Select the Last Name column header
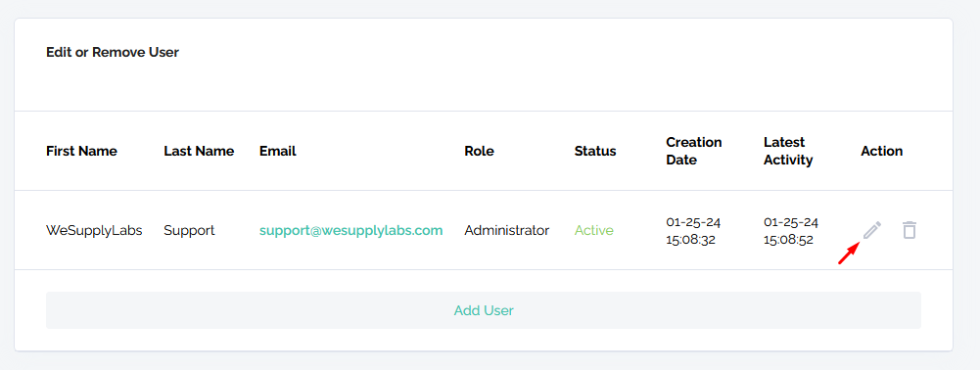This screenshot has width=980, height=370. click(x=199, y=152)
